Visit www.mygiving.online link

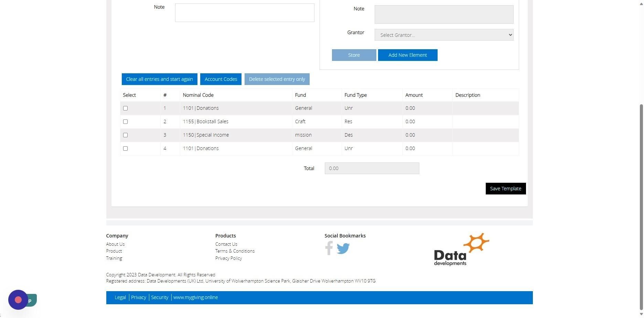click(195, 297)
